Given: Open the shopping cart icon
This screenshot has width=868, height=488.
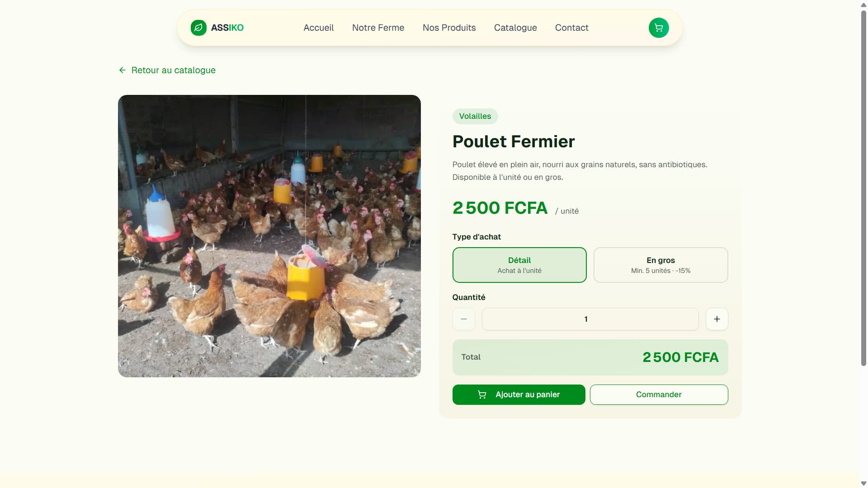Looking at the screenshot, I should (x=659, y=28).
